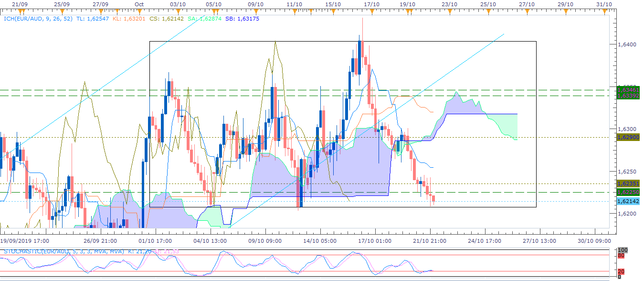Select the STOCHASTIC(EUR/AUD, 5, 3, 3) indicator label
The width and height of the screenshot is (644, 281).
pyautogui.click(x=64, y=251)
